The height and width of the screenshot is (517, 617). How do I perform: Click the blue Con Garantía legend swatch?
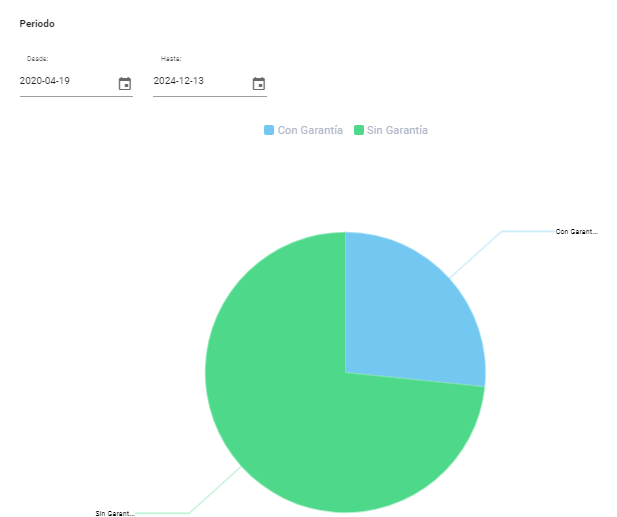click(x=269, y=130)
